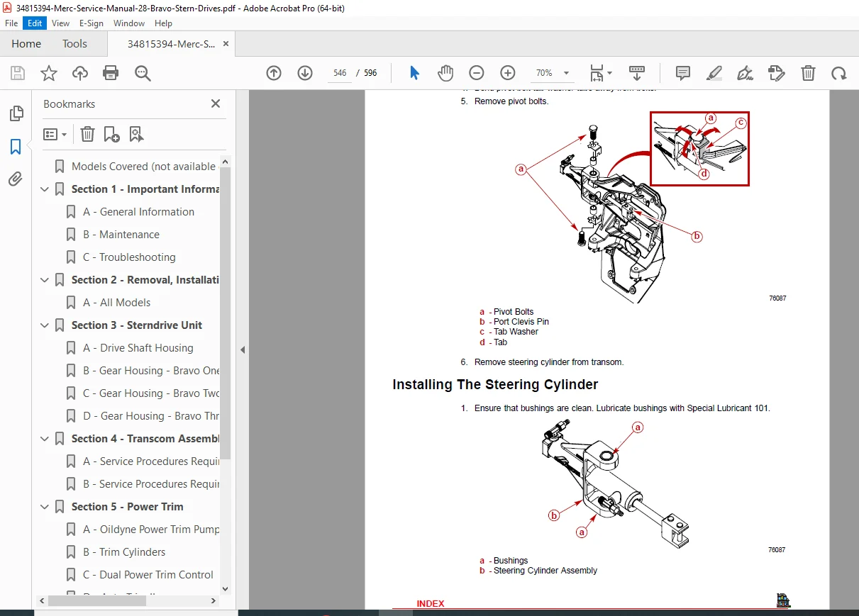Collapse Section 3 - Sterndrive Unit
Image resolution: width=859 pixels, height=616 pixels.
pos(45,325)
